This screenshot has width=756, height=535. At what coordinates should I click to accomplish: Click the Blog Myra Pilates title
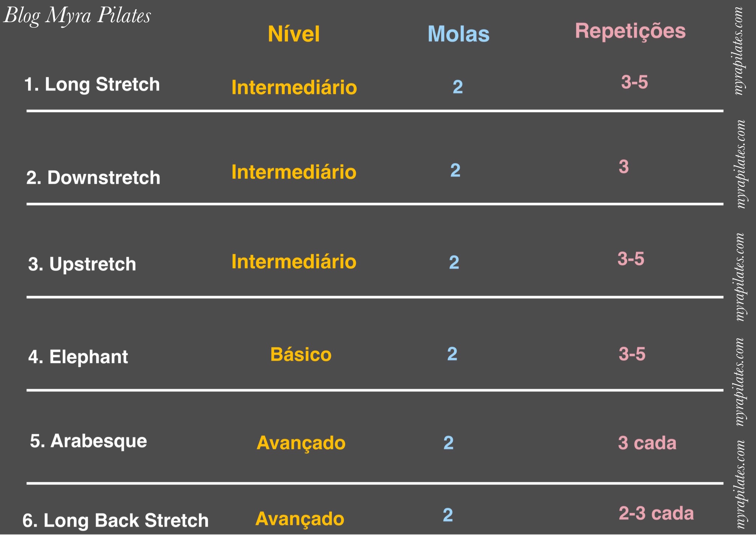(x=77, y=16)
